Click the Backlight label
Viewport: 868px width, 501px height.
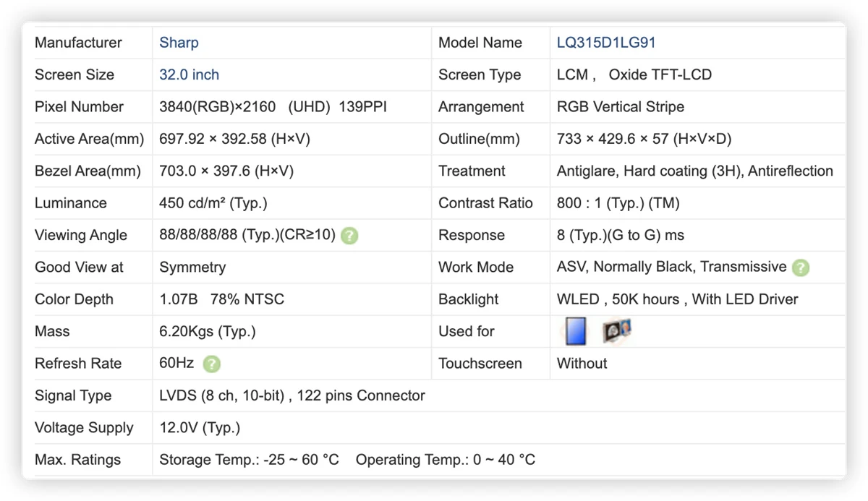(469, 299)
